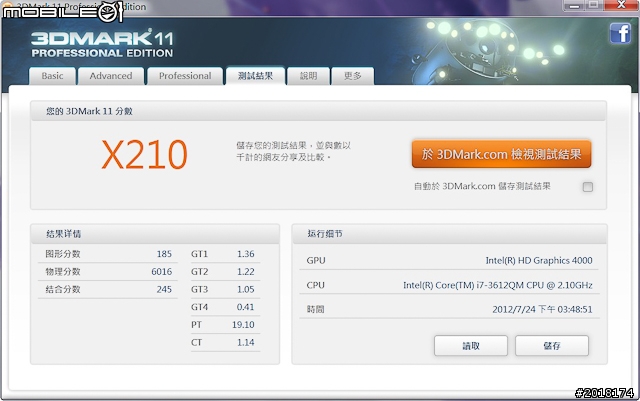Click the 儲存 save button

tap(552, 346)
